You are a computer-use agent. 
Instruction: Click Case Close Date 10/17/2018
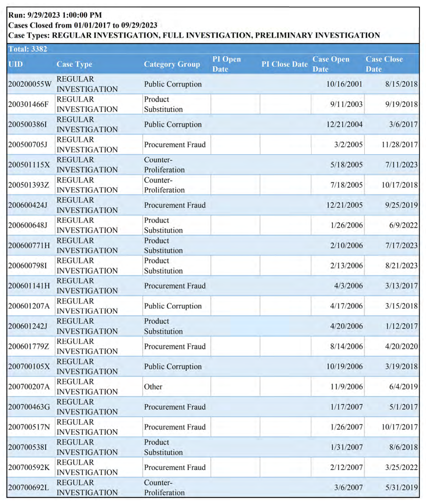pyautogui.click(x=400, y=185)
